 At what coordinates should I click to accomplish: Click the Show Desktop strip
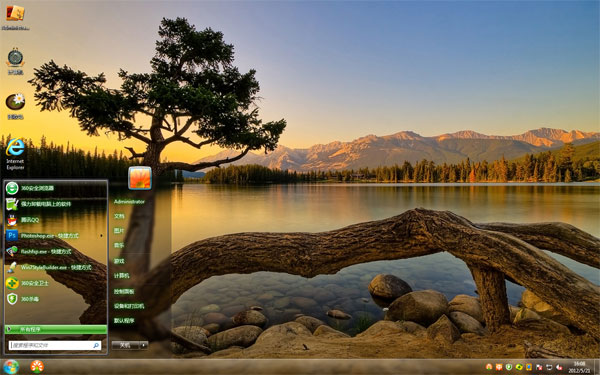(597, 367)
